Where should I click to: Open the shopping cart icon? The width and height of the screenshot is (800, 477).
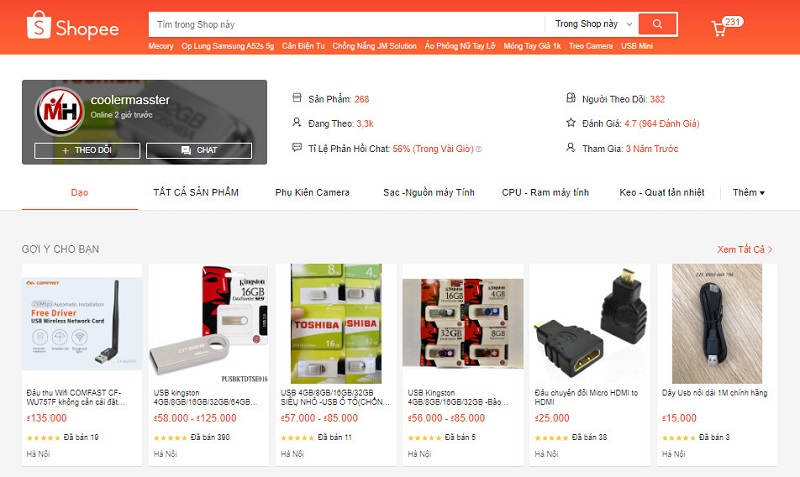tap(719, 28)
